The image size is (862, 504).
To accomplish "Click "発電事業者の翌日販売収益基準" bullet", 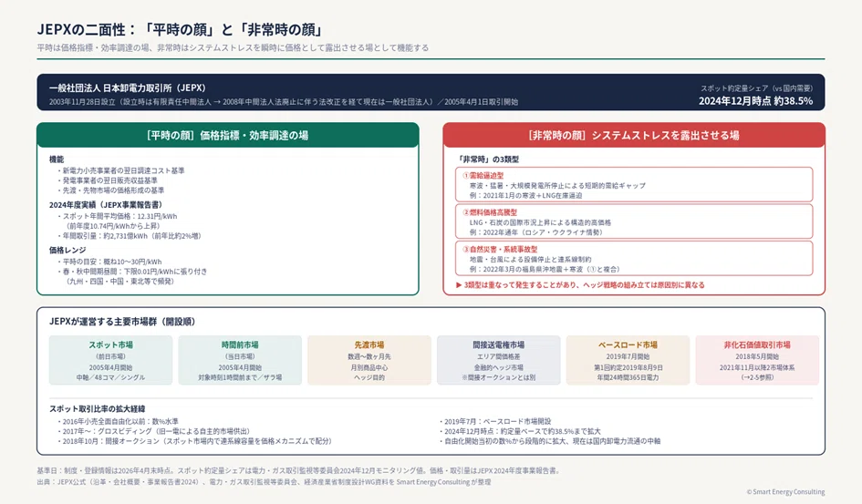I will 108,180.
